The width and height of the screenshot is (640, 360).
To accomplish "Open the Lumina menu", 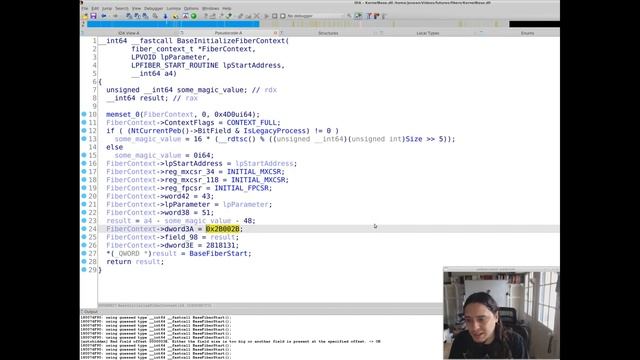I will tap(173, 8).
